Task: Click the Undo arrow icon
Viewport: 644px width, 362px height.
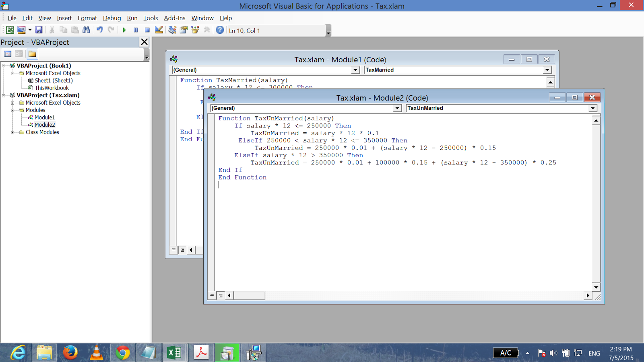Action: pyautogui.click(x=100, y=30)
